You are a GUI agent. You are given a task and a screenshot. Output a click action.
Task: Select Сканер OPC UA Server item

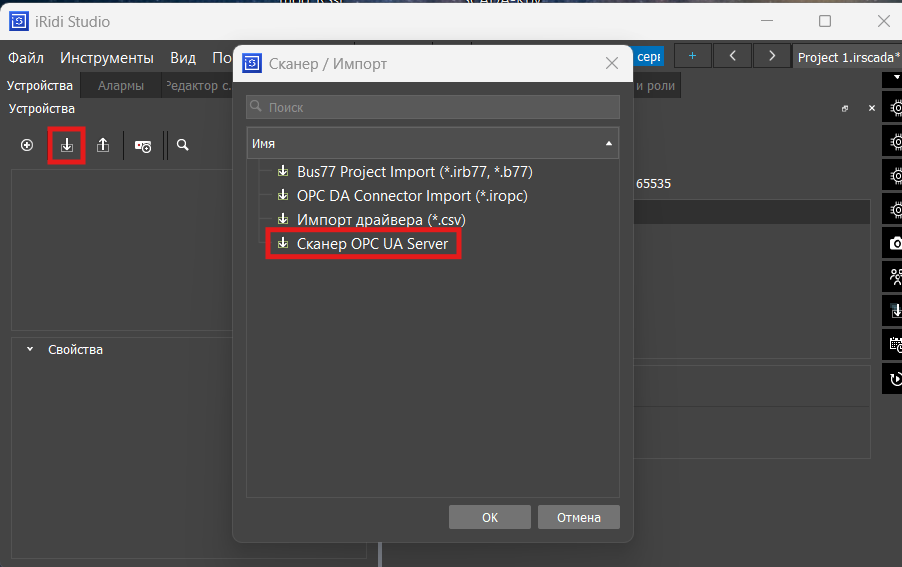372,244
